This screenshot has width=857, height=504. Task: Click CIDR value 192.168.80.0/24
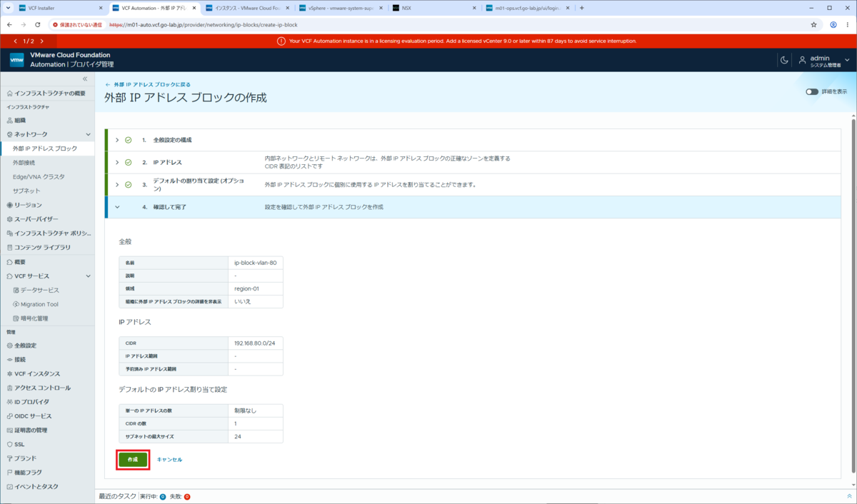pyautogui.click(x=254, y=343)
